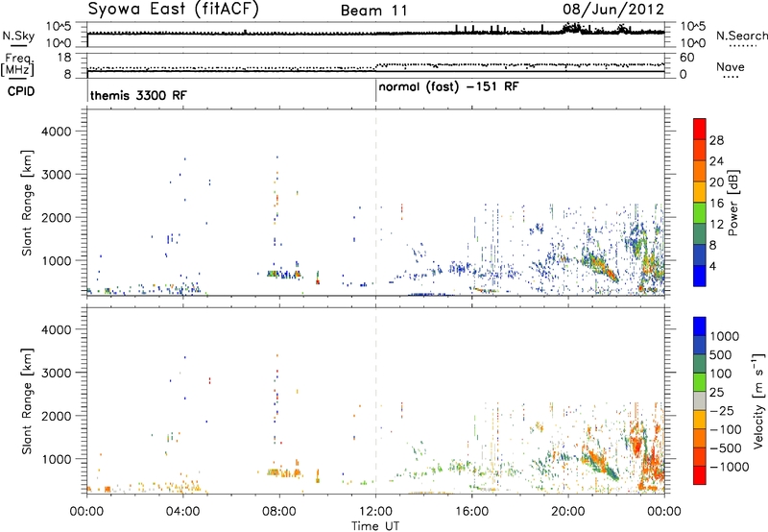
Task: Click the '20:00' time tick label
Action: coord(568,512)
